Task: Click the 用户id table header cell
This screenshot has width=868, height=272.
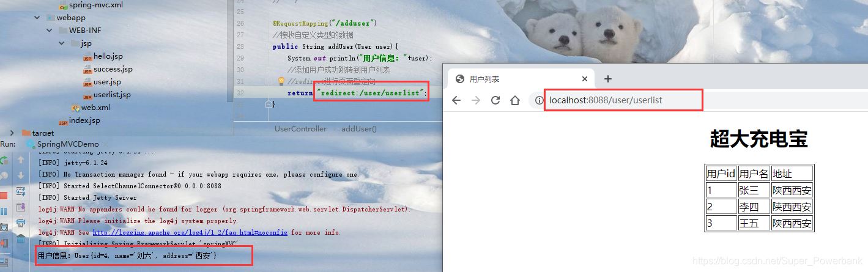Action: click(721, 174)
